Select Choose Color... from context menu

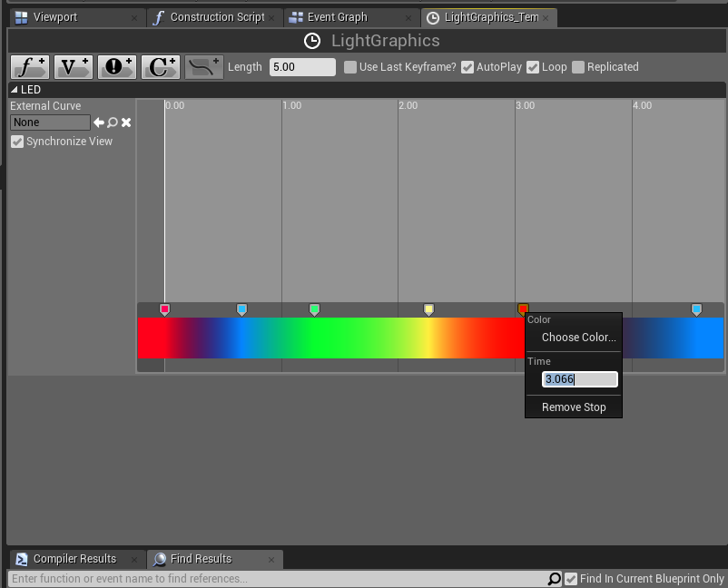click(578, 338)
